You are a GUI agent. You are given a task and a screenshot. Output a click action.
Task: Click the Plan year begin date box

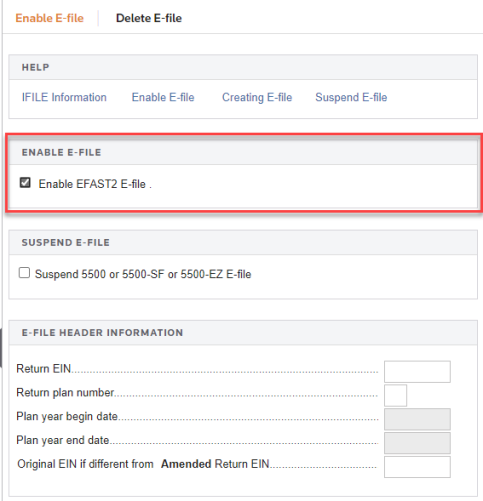point(417,419)
